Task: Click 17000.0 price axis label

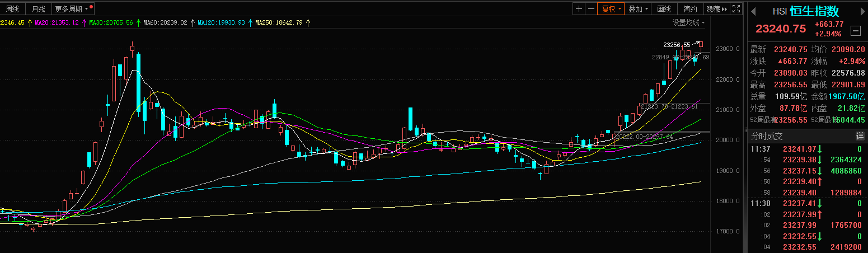Action: tap(726, 231)
